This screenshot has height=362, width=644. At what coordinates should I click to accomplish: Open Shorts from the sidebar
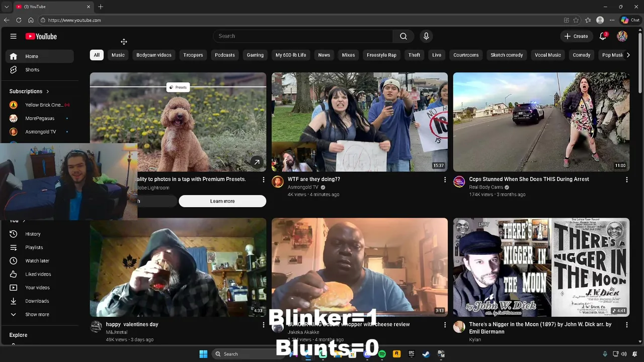39,70
